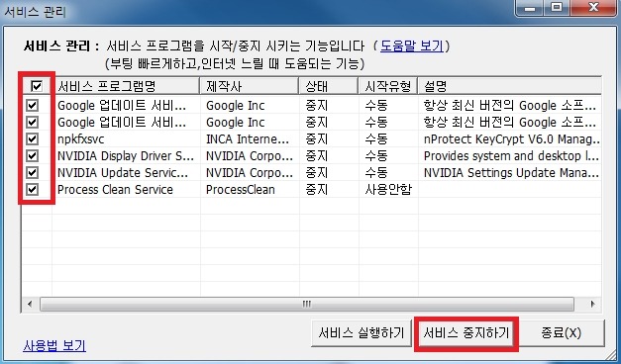Toggle the select-all checkbox in the header
The width and height of the screenshot is (621, 364).
tap(37, 85)
